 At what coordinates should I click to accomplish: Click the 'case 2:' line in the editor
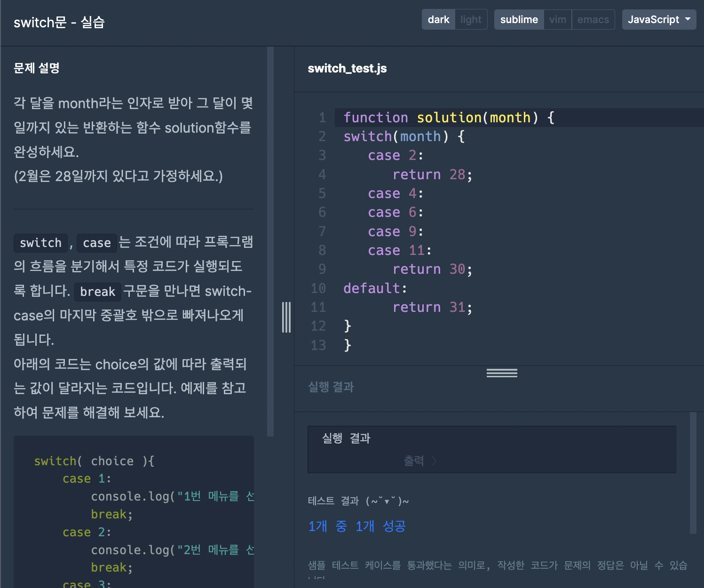396,155
